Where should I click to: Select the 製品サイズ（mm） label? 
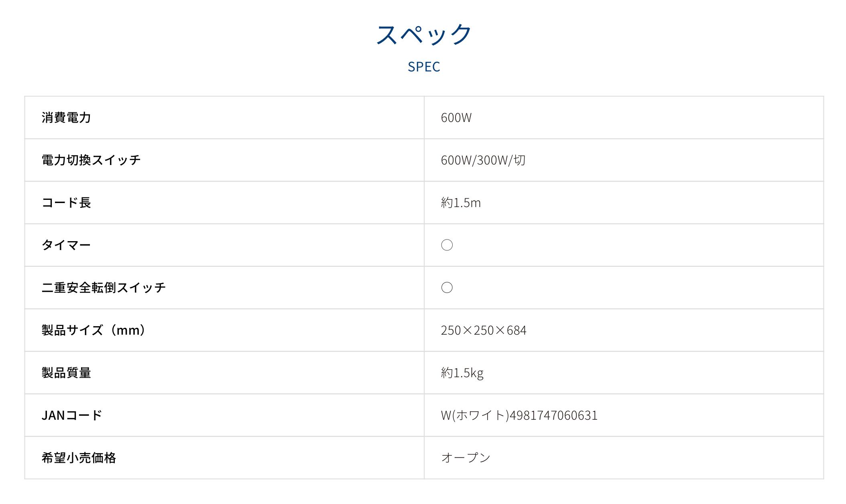(94, 330)
